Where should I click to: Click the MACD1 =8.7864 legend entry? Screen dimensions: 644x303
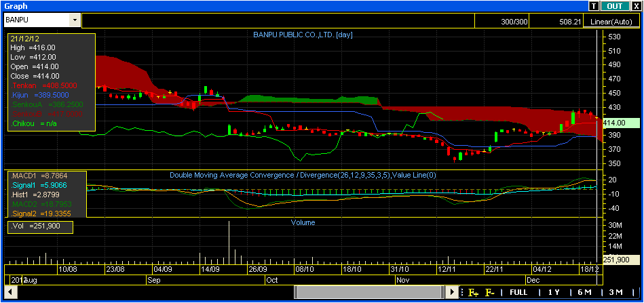tap(40, 176)
